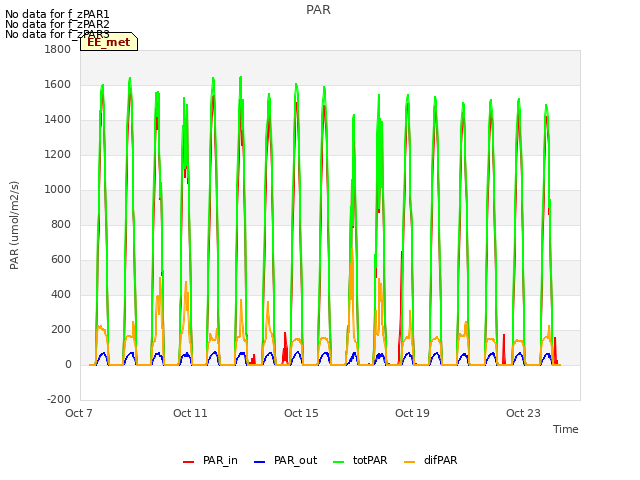Click the PAR_out legend label
This screenshot has width=640, height=480.
pos(296,460)
